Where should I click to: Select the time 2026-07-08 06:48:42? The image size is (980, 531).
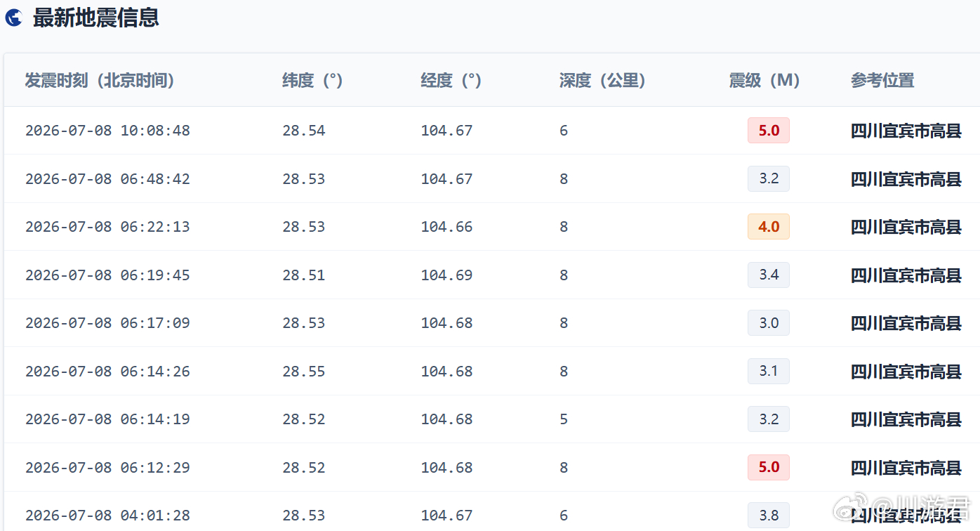[x=107, y=179]
